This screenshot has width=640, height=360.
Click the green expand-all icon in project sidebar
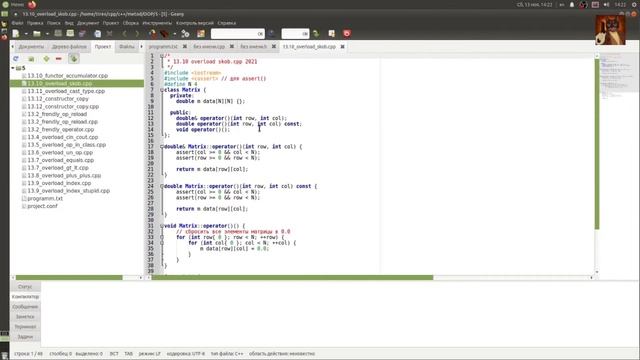coord(46,59)
